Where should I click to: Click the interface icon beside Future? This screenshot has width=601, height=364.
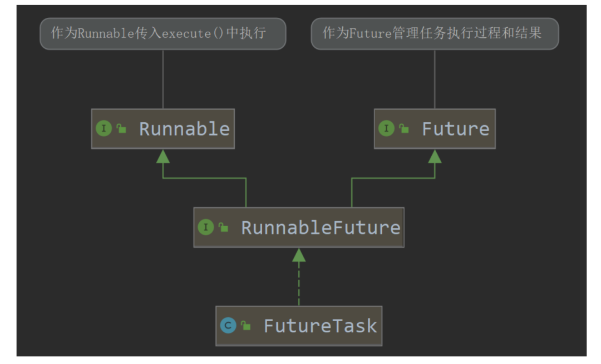pos(386,129)
